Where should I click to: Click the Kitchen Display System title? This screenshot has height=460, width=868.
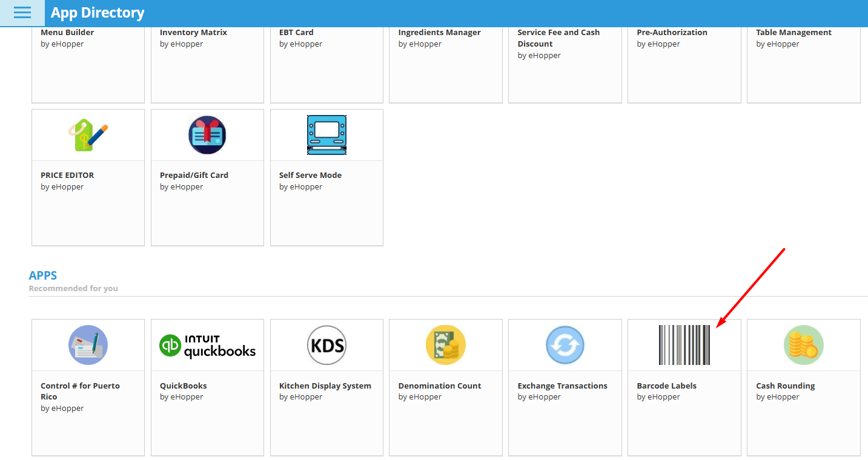click(x=325, y=386)
